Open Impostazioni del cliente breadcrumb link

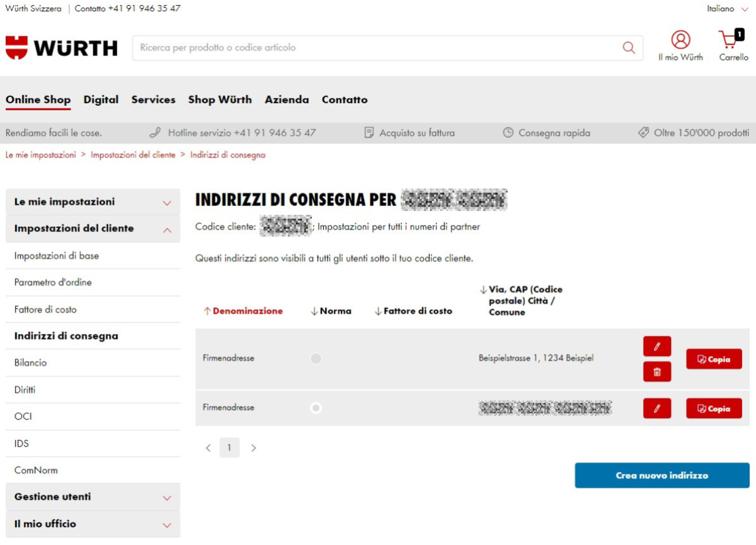(x=133, y=155)
